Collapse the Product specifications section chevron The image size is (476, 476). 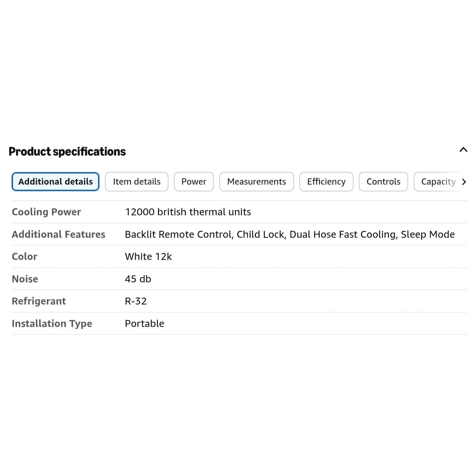(463, 150)
